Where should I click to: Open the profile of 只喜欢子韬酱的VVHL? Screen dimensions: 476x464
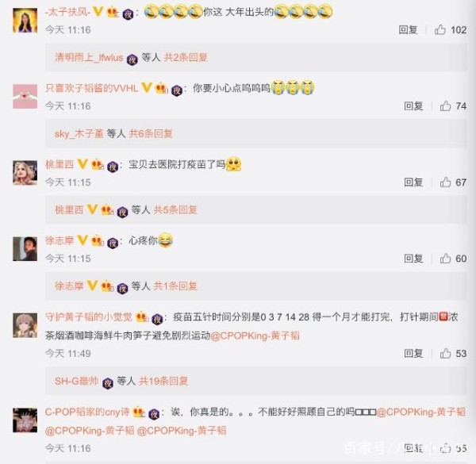pyautogui.click(x=92, y=88)
